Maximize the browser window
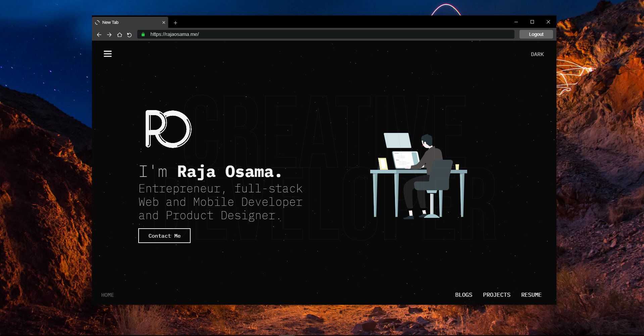The image size is (644, 336). [x=532, y=22]
